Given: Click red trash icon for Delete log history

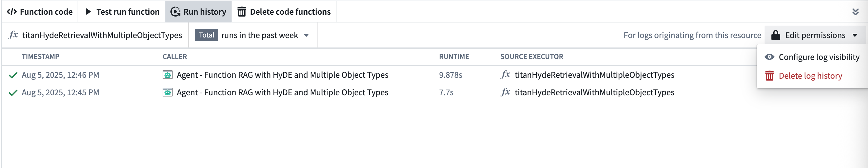Looking at the screenshot, I should 769,76.
